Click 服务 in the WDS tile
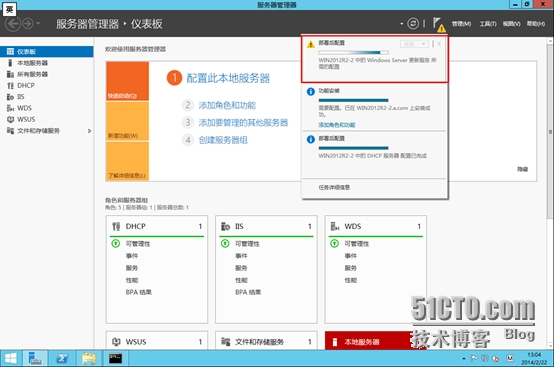Screen dimensions: 554x367 click(351, 268)
